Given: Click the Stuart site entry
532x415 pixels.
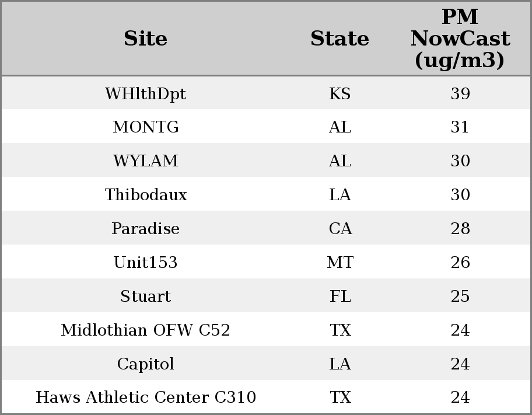Looking at the screenshot, I should pyautogui.click(x=145, y=297).
